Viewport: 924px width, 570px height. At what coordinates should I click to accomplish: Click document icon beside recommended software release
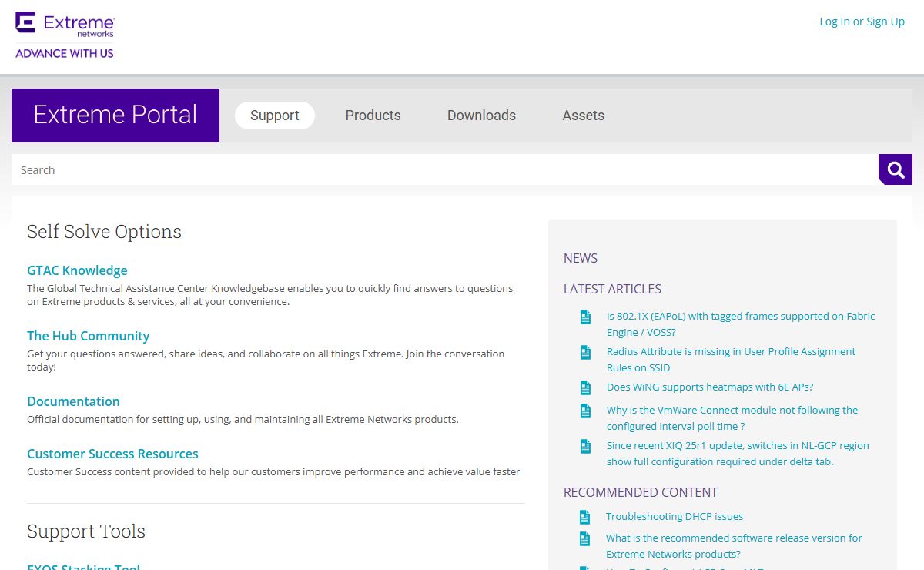tap(585, 538)
